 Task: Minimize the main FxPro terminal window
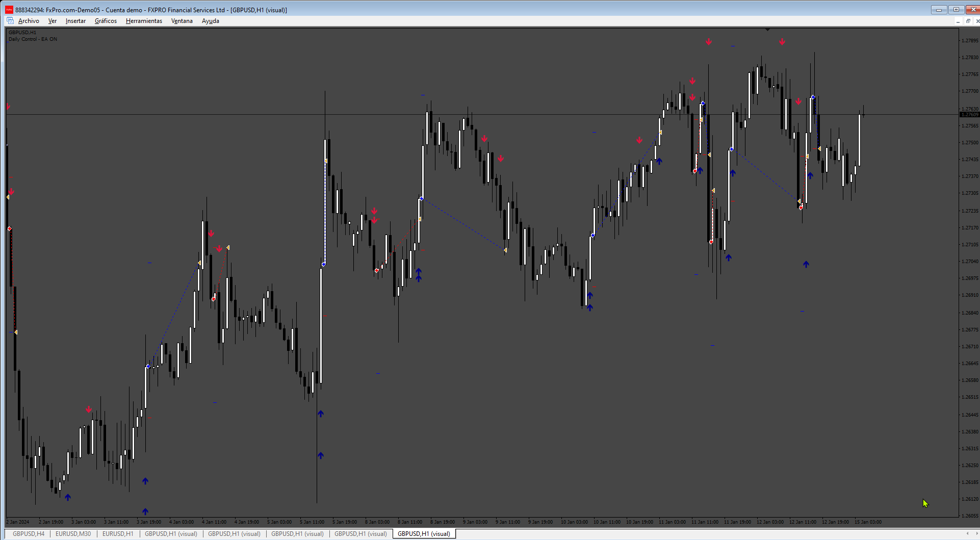pos(939,10)
